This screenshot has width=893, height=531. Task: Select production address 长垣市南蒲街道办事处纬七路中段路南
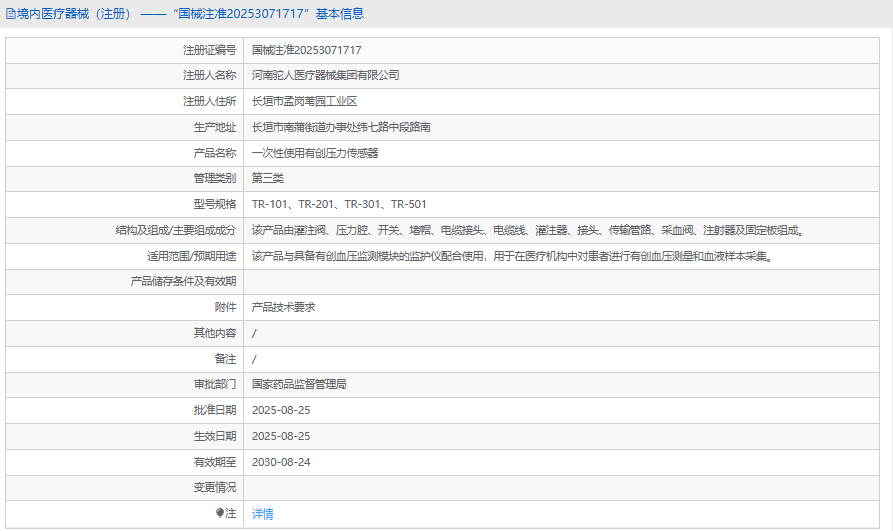point(341,127)
